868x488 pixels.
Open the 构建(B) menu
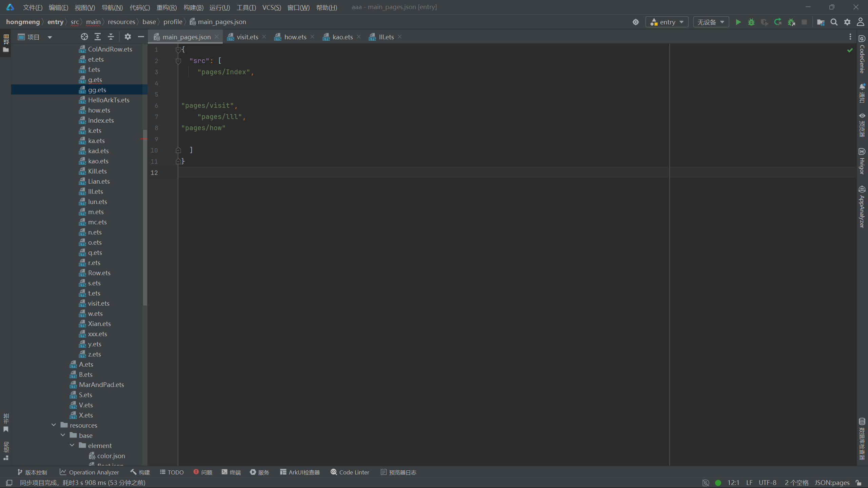(193, 7)
